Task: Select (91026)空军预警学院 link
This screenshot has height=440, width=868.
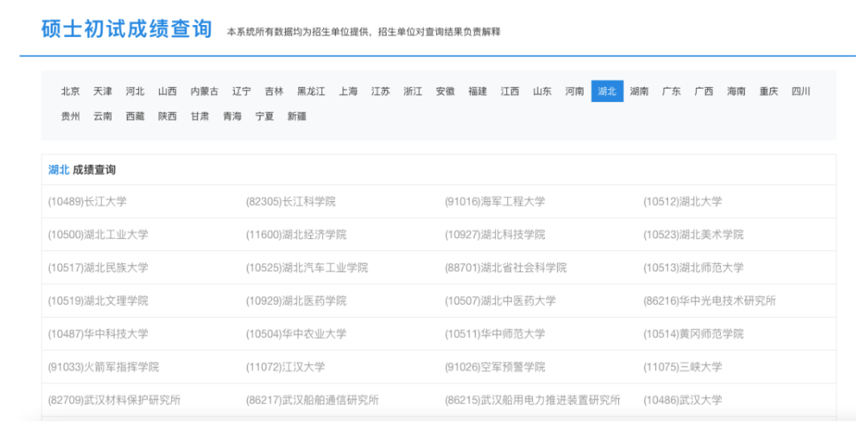Action: [495, 367]
